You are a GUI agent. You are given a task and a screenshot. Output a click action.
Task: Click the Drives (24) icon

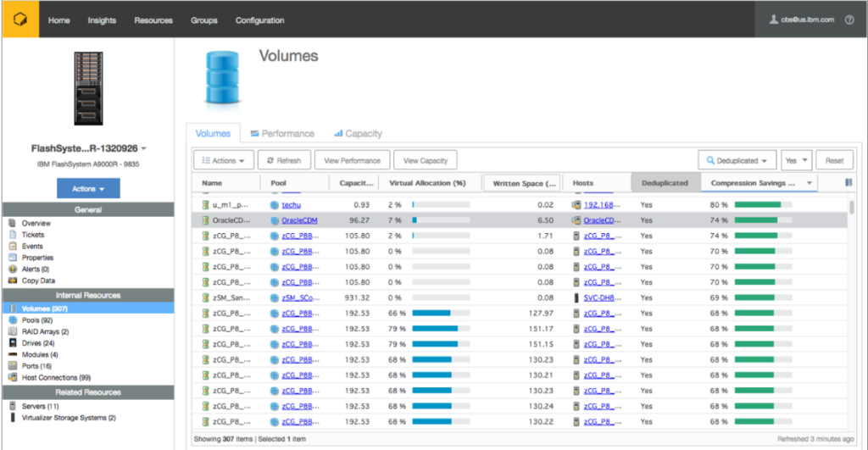point(12,343)
